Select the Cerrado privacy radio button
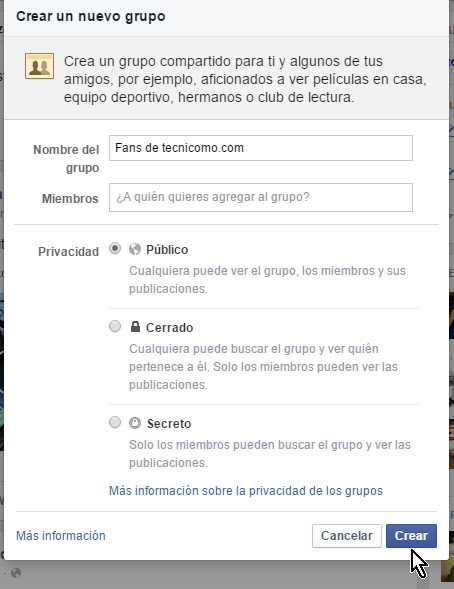The image size is (454, 589). pos(115,326)
